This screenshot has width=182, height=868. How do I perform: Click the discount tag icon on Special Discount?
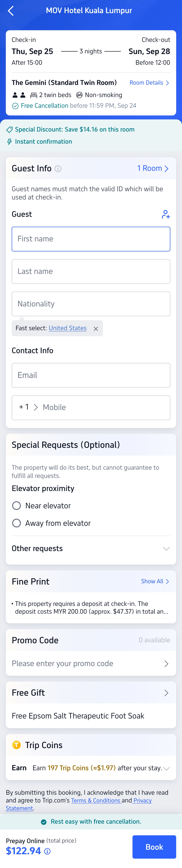point(8,129)
